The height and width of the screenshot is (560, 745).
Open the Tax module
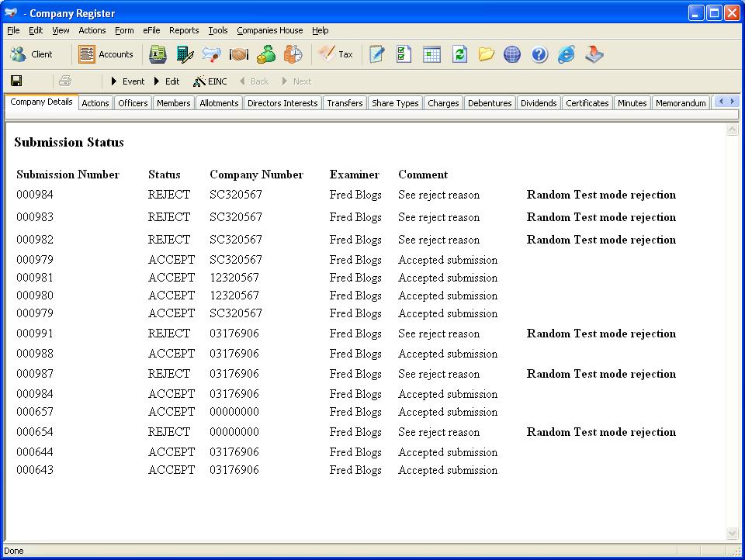coord(335,54)
